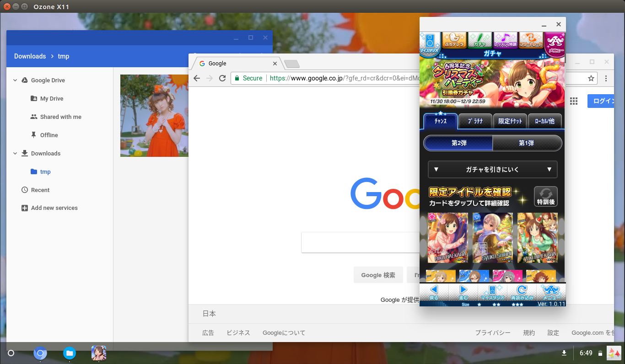Open the ぷちデレラ icon in game header

tap(454, 40)
